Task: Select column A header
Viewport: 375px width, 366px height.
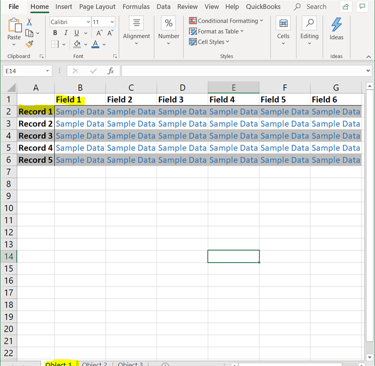Action: pyautogui.click(x=36, y=88)
